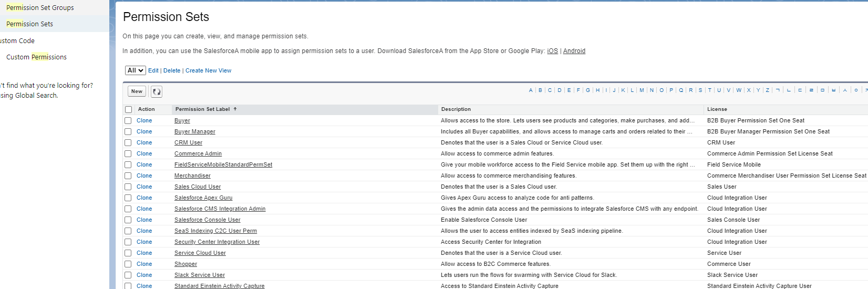Open the Salesforce Console User permission set
The height and width of the screenshot is (289, 868).
tap(207, 220)
